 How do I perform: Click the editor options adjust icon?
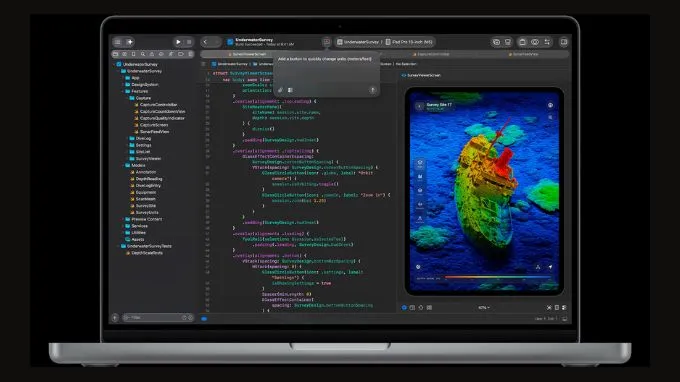[x=547, y=42]
